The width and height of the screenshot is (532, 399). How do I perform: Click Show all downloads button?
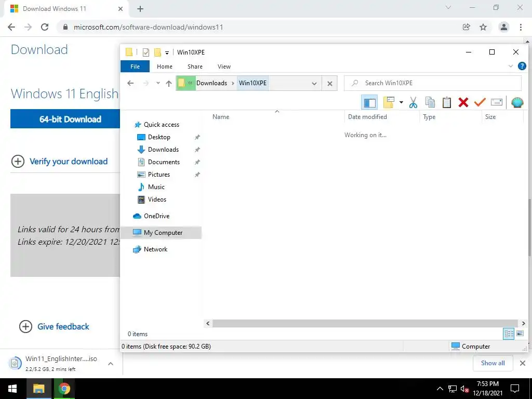coord(493,363)
